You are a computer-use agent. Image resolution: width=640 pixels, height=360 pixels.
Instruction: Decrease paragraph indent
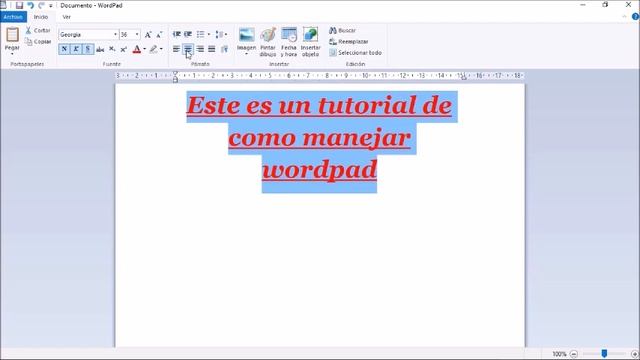point(177,34)
